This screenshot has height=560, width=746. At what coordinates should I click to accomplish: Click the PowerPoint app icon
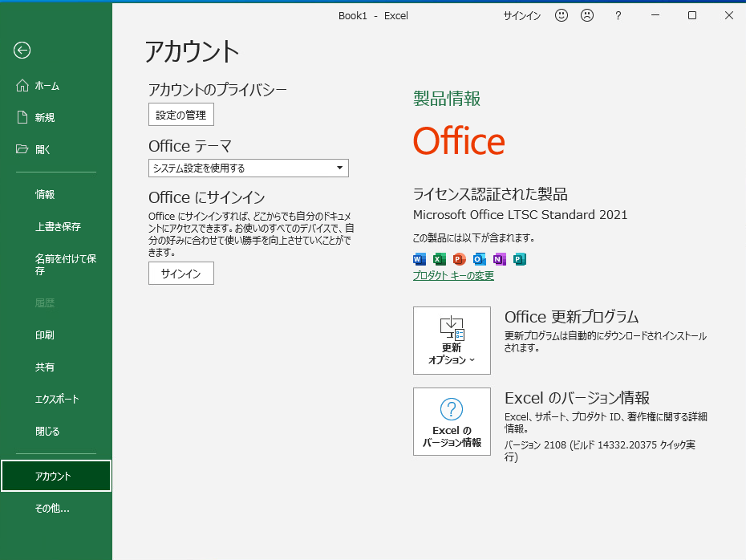point(458,259)
